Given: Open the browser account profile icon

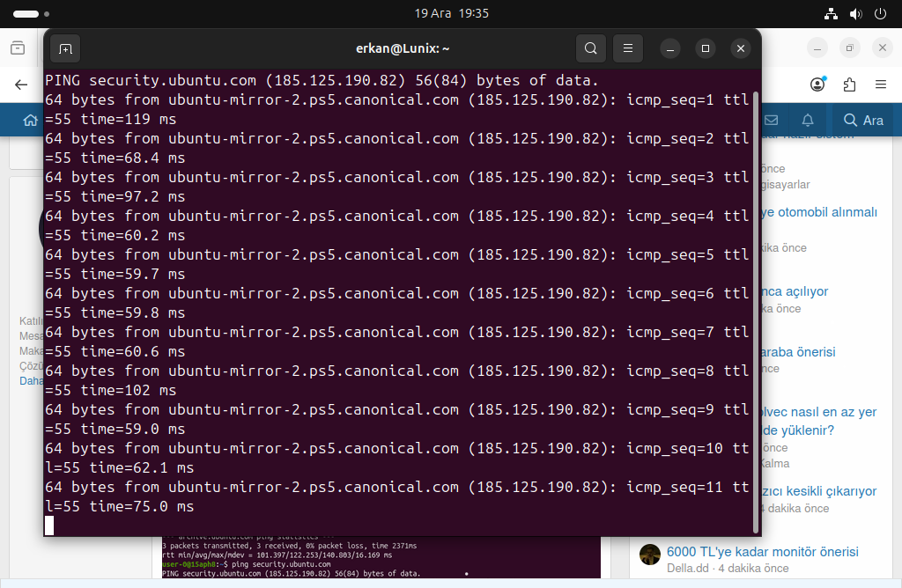Looking at the screenshot, I should (x=817, y=85).
